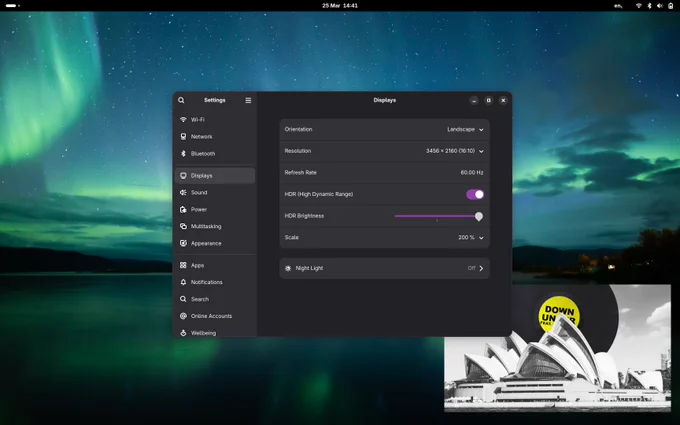Click the HDR Brightness slider handle
Viewport: 680px width, 425px height.
coord(479,216)
